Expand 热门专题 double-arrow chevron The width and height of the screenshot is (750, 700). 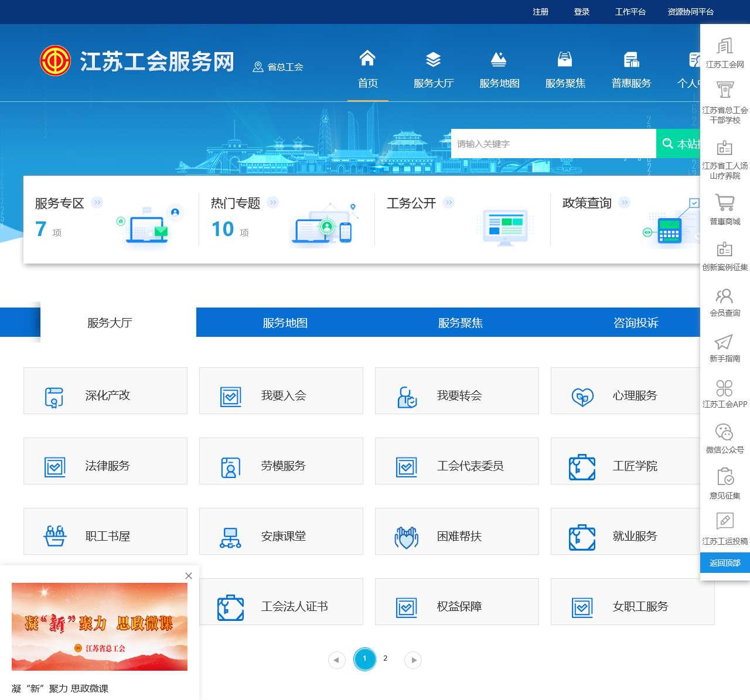[273, 203]
